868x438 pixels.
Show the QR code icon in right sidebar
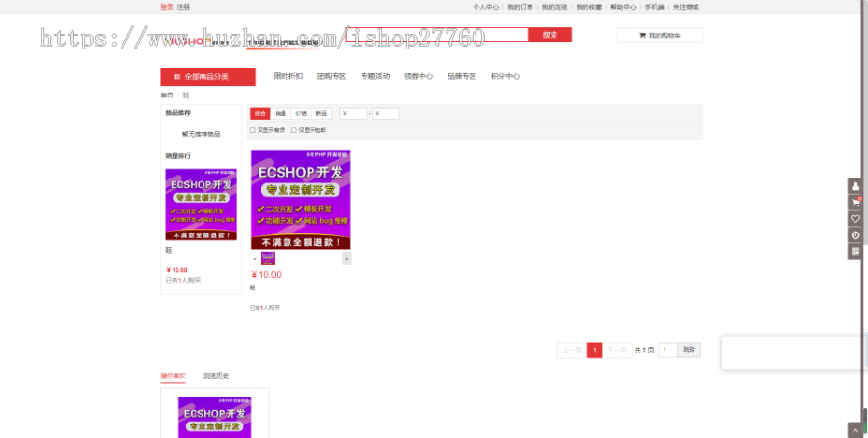855,252
